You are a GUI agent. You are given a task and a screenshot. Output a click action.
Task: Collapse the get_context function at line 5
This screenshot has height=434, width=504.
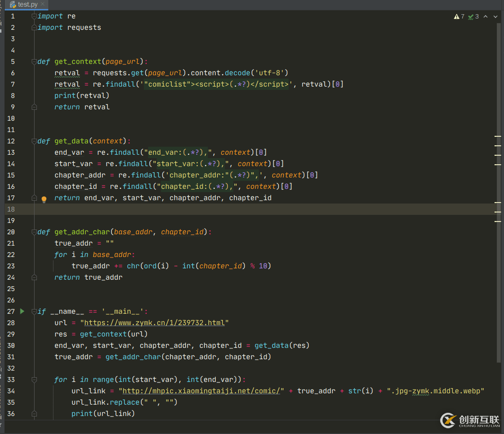click(34, 62)
